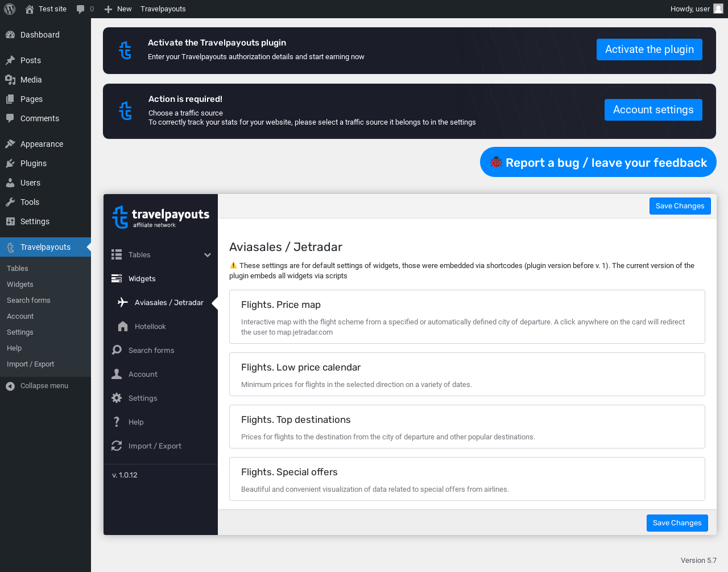
Task: Click the Dashboard gauge icon
Action: coord(10,35)
